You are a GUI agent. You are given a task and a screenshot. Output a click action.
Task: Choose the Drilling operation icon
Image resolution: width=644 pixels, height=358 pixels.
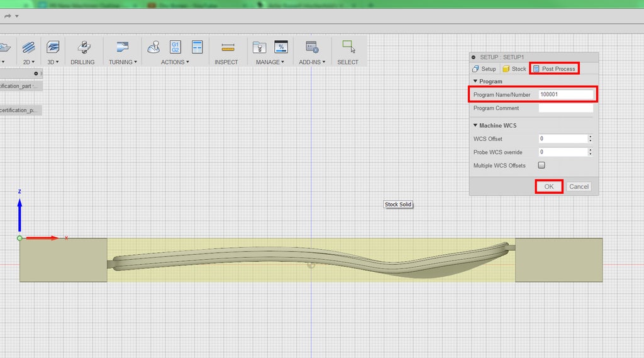84,47
